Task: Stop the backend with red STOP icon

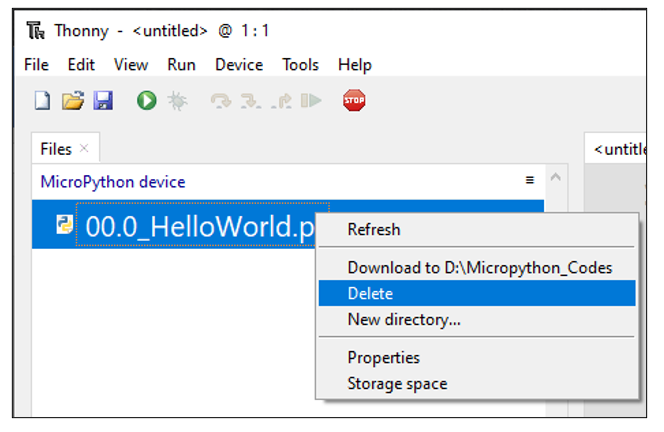Action: click(x=354, y=100)
